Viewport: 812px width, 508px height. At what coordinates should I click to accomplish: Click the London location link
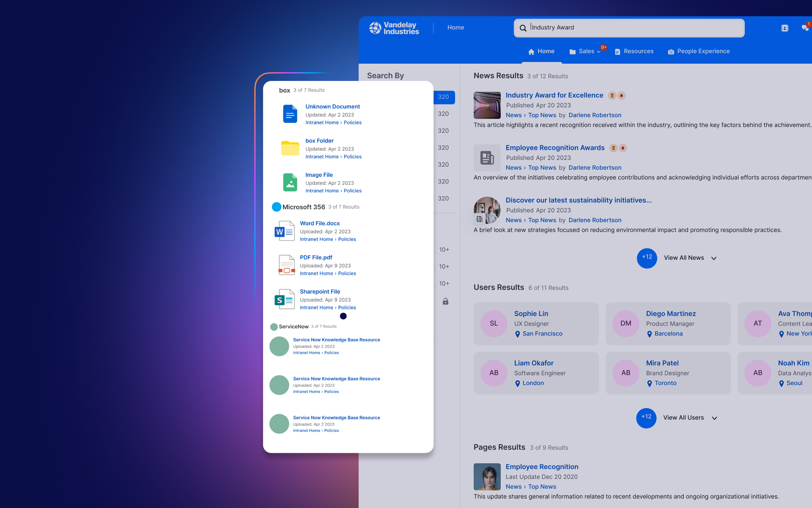click(x=533, y=383)
